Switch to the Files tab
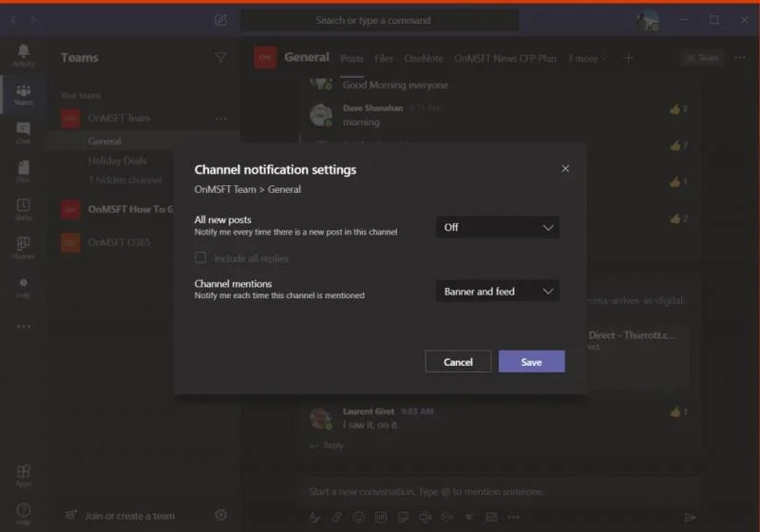 (384, 59)
